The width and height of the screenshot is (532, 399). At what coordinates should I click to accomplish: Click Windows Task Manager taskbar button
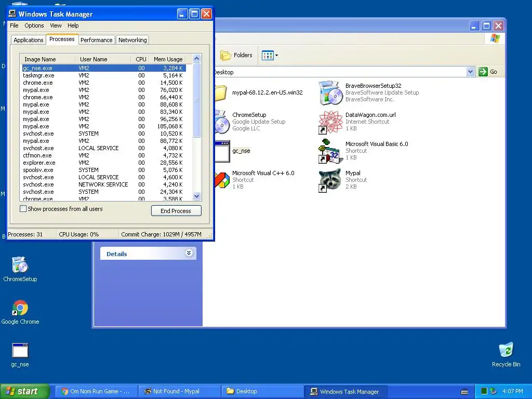[346, 391]
